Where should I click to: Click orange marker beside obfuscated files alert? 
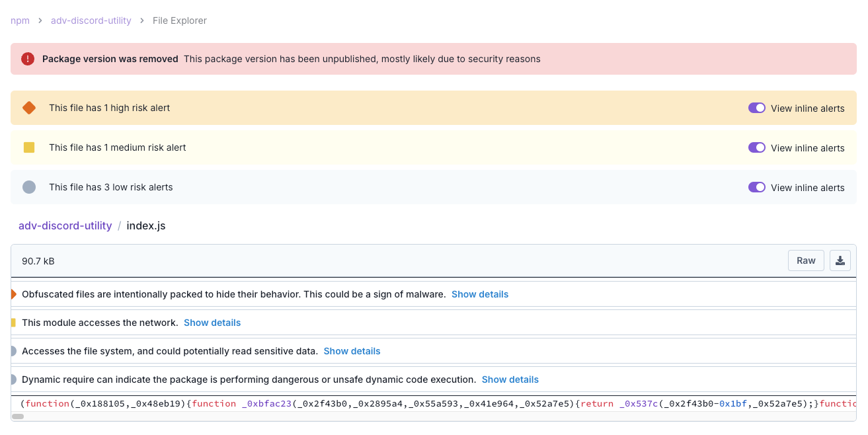coord(14,294)
